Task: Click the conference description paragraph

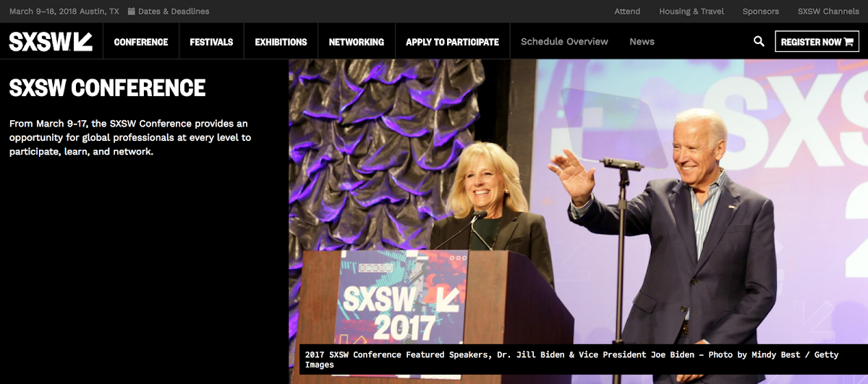Action: [x=130, y=137]
